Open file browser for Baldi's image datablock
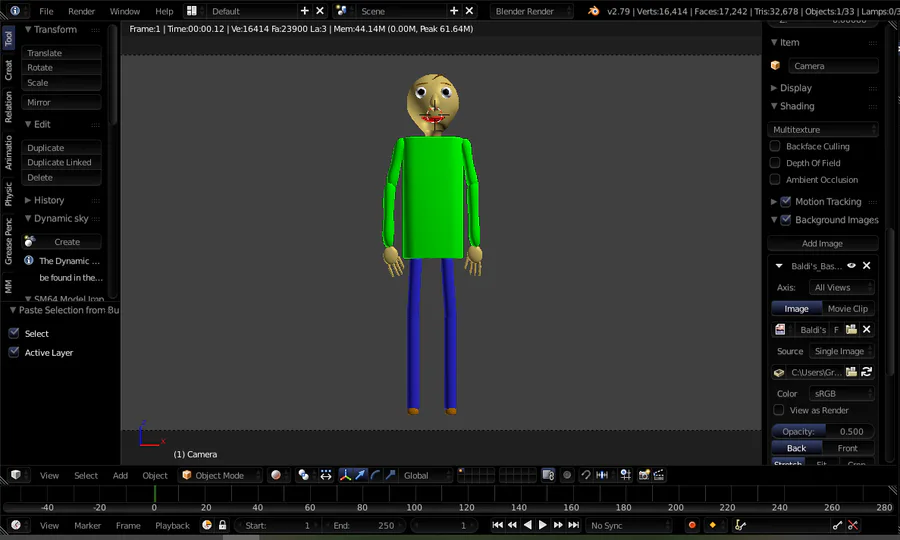Viewport: 900px width, 540px height. pos(851,329)
